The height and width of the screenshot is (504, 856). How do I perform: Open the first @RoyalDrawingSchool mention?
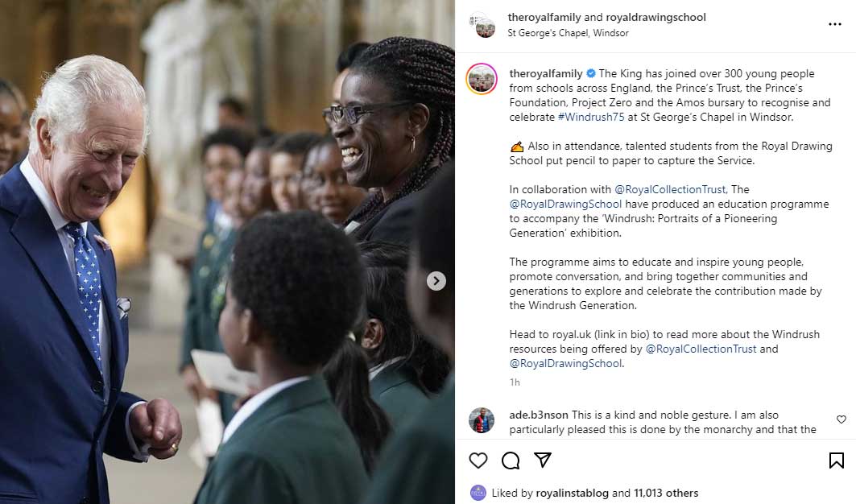click(565, 204)
